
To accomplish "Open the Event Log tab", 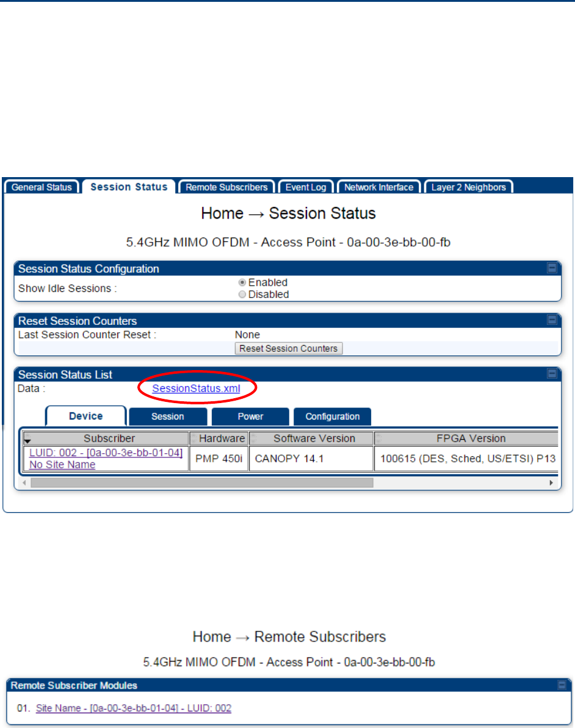I will [305, 187].
